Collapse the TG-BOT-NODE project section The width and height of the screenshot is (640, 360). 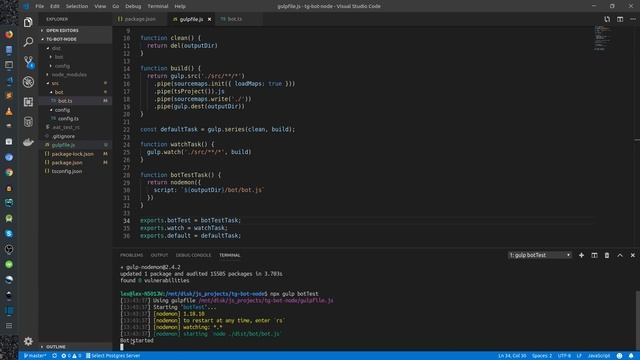pyautogui.click(x=75, y=39)
